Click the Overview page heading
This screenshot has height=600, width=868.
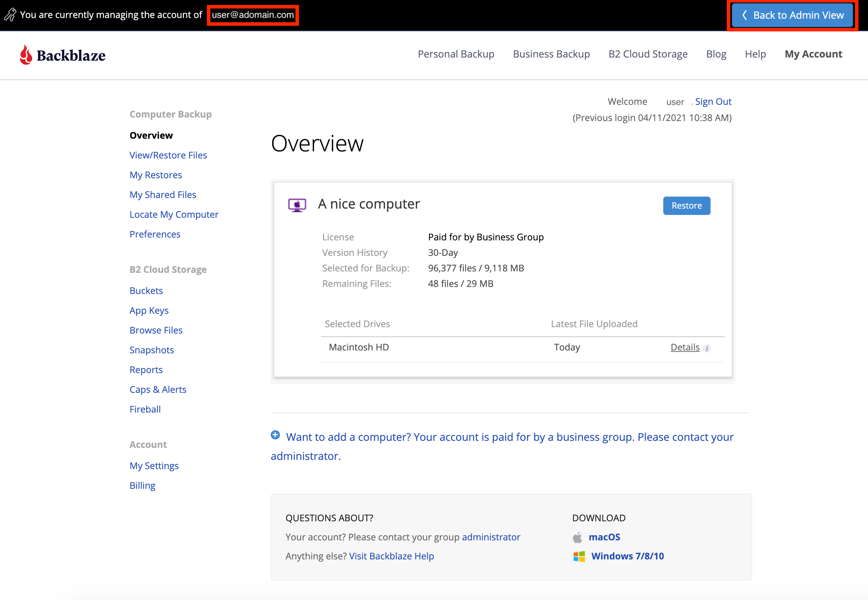(317, 143)
